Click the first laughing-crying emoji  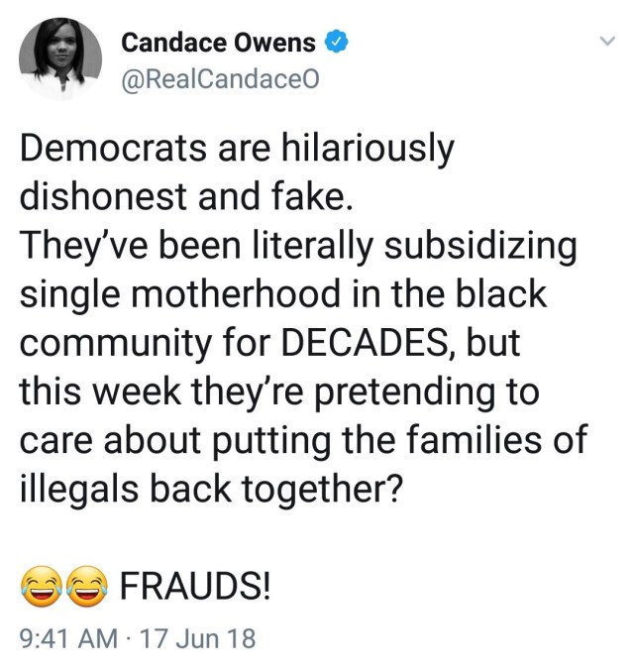pyautogui.click(x=42, y=586)
